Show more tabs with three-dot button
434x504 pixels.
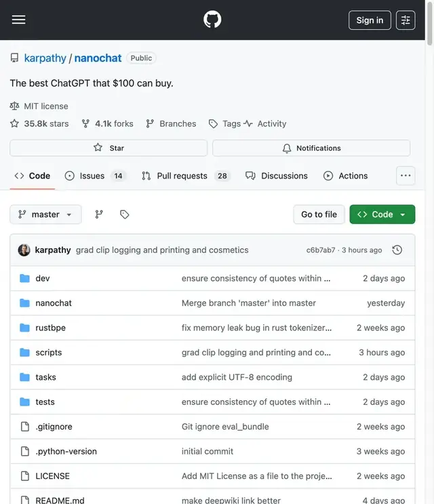(x=406, y=176)
